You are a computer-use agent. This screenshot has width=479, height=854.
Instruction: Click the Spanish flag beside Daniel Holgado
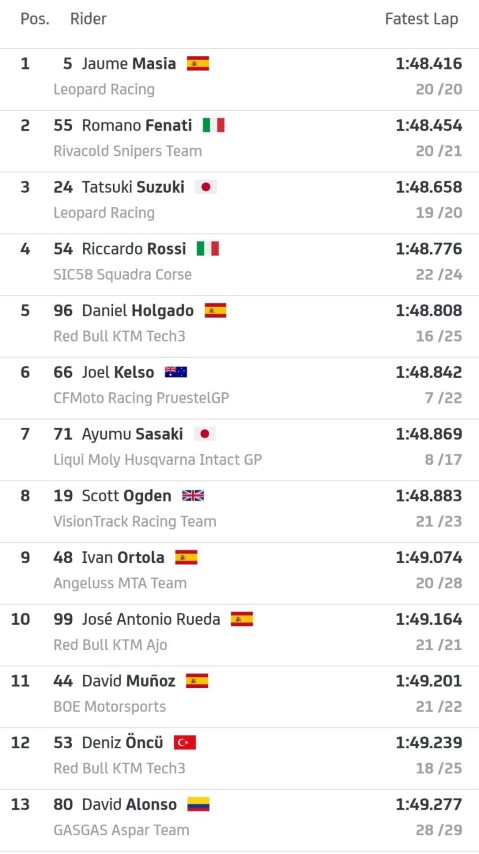215,310
